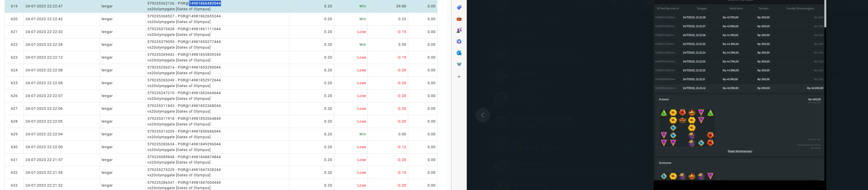Click the 0.59 amount in row 622
Viewport: 868px width, 190px height.
(x=402, y=44)
